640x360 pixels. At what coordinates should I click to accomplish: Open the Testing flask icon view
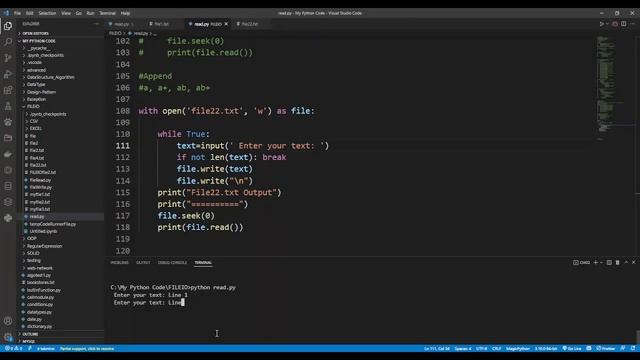tap(8, 106)
